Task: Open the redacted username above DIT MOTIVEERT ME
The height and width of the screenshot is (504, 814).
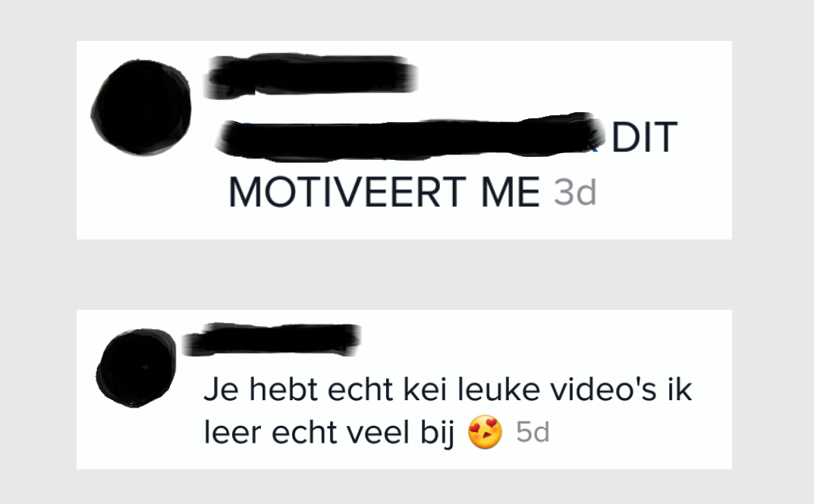Action: click(x=310, y=76)
